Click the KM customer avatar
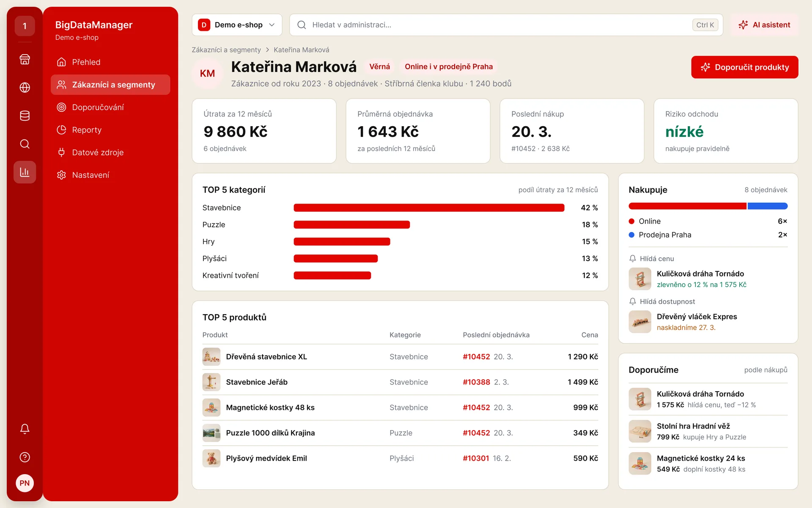 207,74
